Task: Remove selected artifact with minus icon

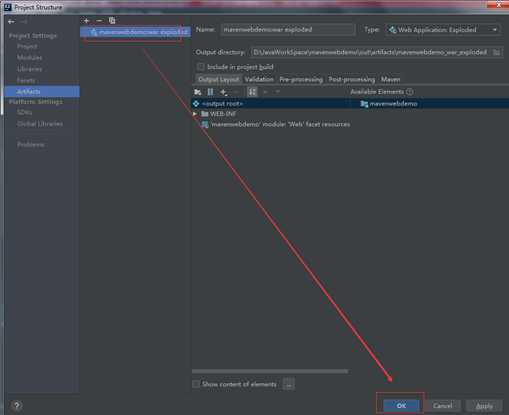Action: click(99, 21)
